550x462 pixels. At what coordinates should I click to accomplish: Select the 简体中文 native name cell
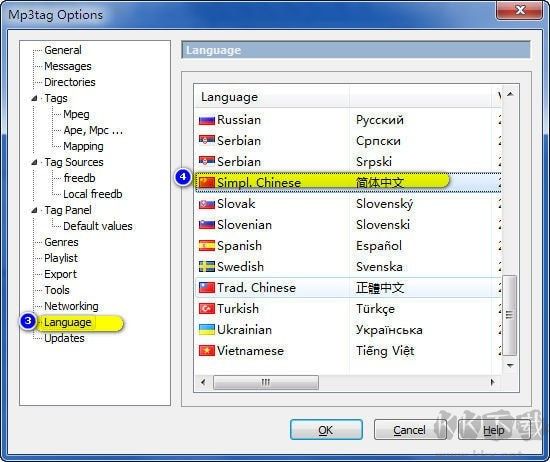pos(380,183)
